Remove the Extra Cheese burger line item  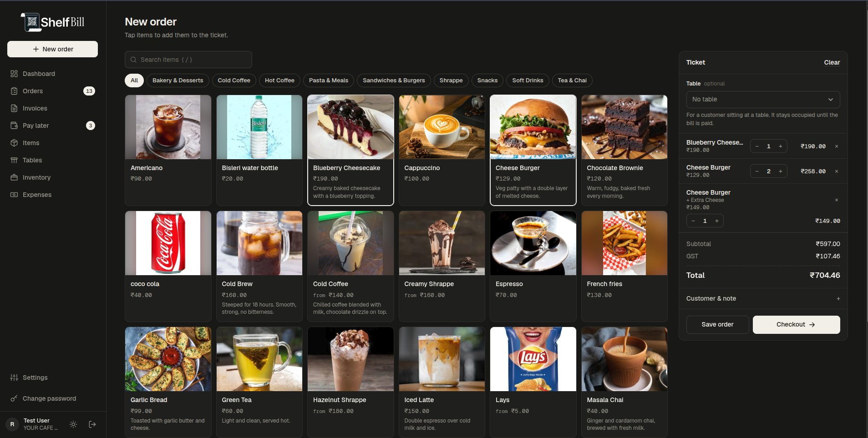coord(837,200)
